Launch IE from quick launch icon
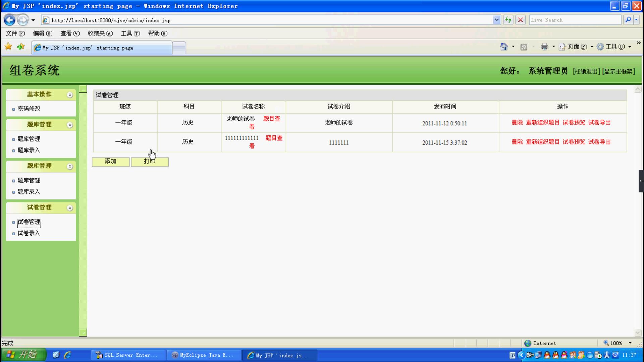 coord(67,355)
